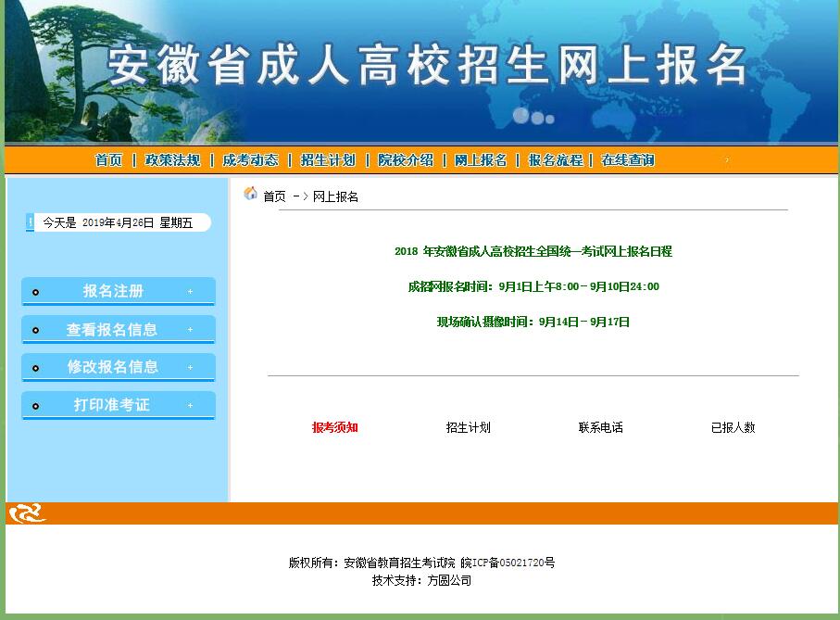Open 查看报名信息 in the sidebar
This screenshot has height=620, width=840.
[x=119, y=329]
